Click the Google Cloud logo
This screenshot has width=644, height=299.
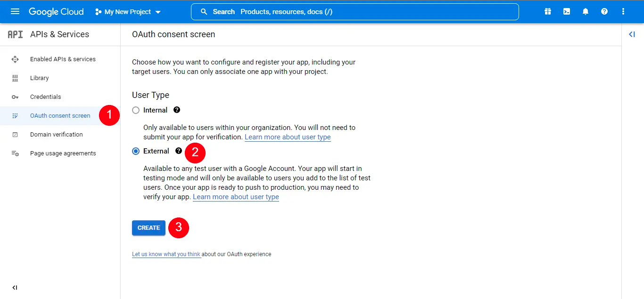[x=56, y=11]
